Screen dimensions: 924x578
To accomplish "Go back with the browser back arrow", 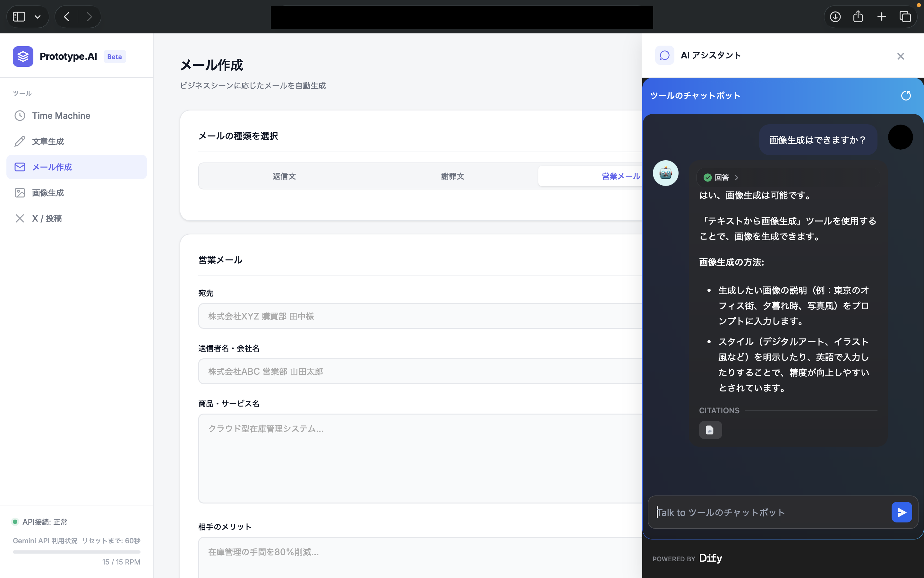I will tap(67, 16).
